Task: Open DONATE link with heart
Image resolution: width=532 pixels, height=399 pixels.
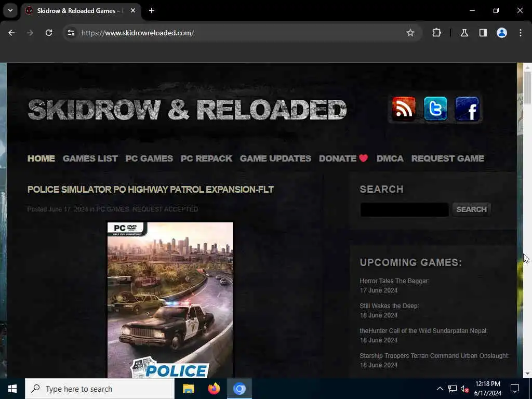Action: click(x=343, y=158)
